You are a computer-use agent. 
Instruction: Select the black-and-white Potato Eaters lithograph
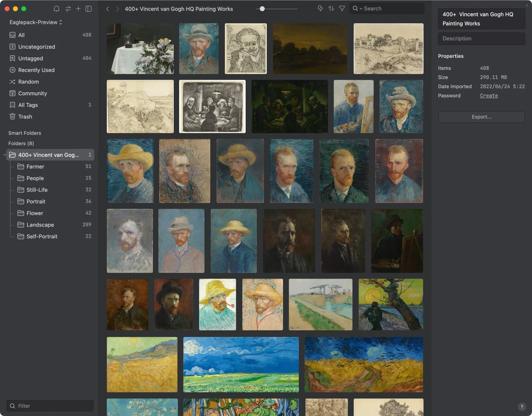point(212,106)
